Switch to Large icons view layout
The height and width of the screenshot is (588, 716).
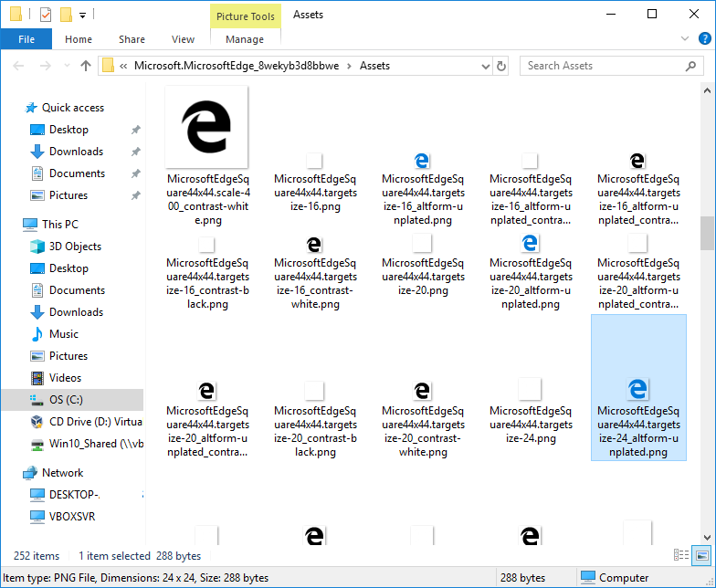(701, 555)
